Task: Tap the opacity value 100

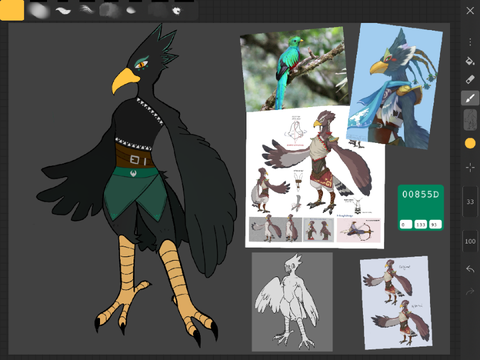Action: coord(470,241)
